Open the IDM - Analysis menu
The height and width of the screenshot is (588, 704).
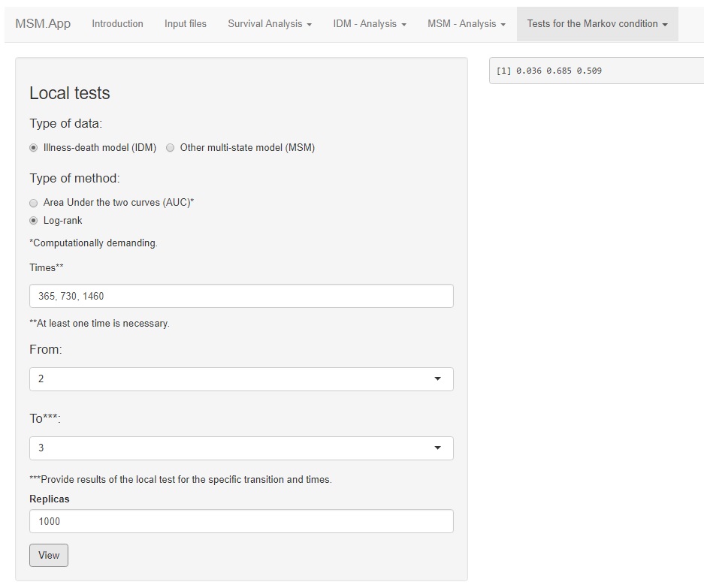pyautogui.click(x=370, y=24)
